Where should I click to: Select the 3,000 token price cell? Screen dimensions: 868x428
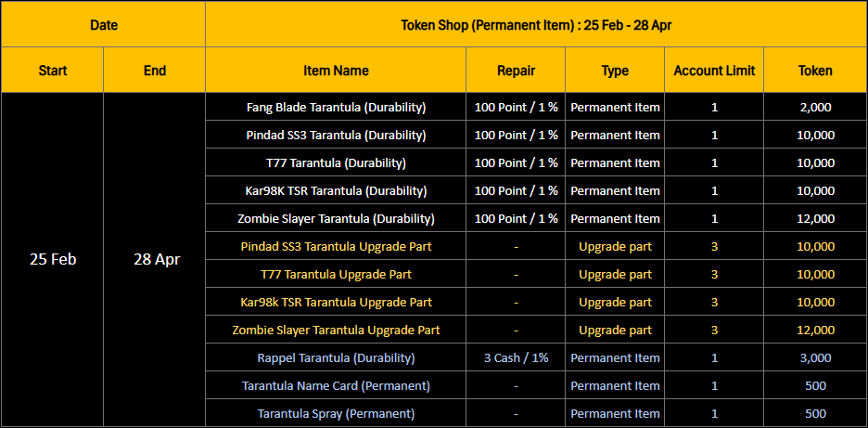[x=815, y=357]
